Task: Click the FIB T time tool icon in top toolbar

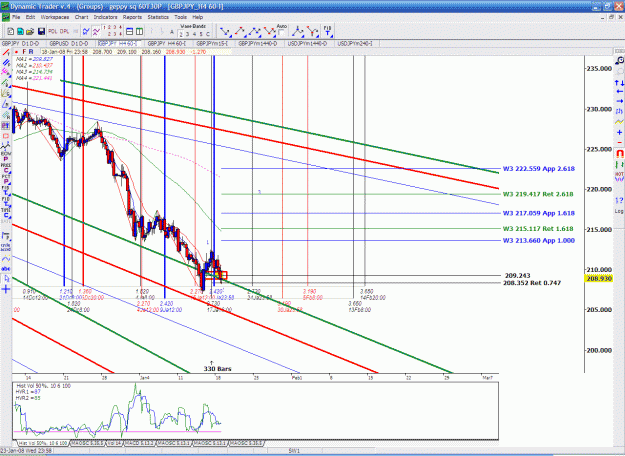Action: tap(327, 31)
